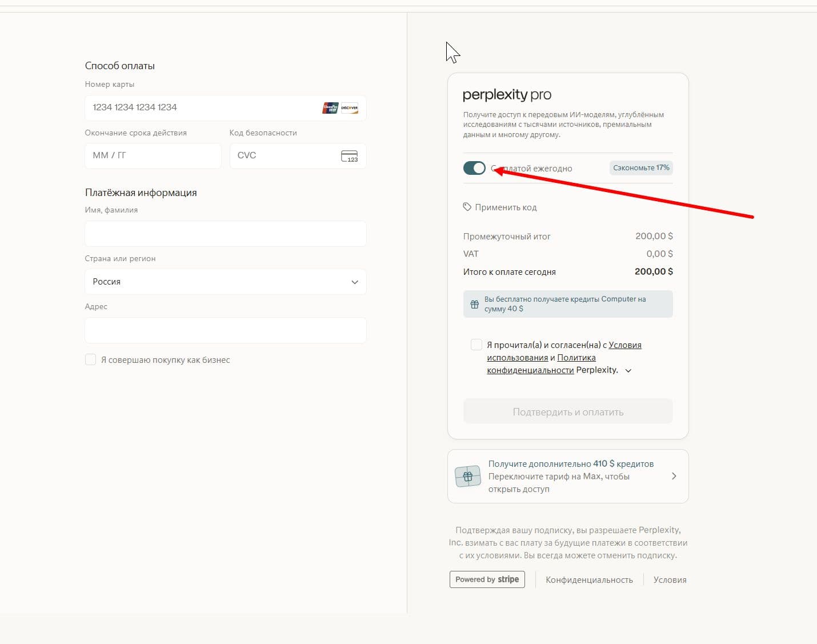Click the Применить код promo link
Screen dimensions: 817x644
click(x=506, y=207)
